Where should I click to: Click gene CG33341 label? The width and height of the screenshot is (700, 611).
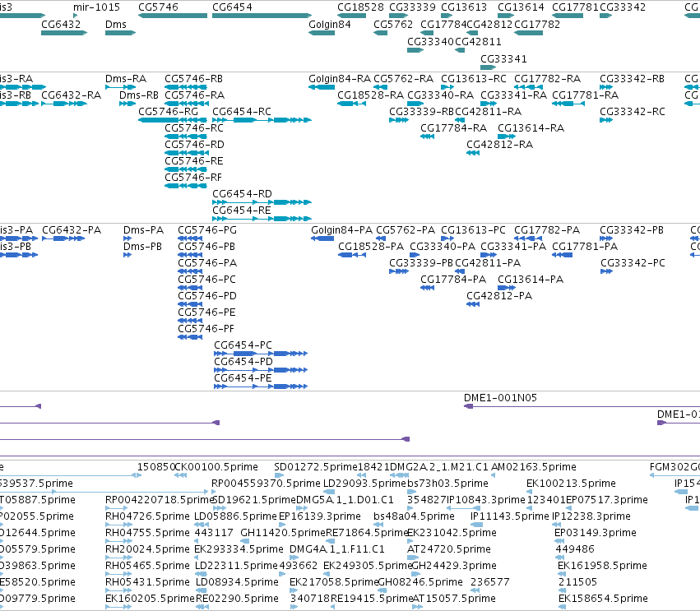(503, 59)
